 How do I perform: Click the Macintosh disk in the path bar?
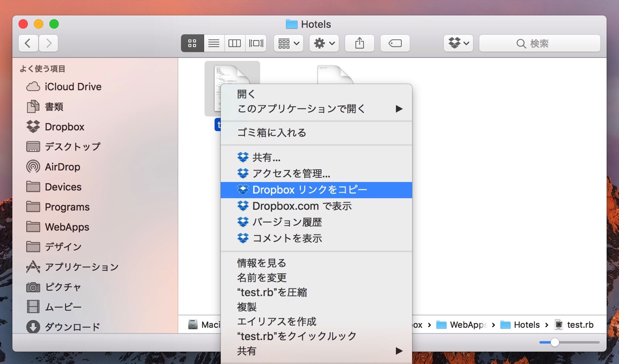pos(204,325)
